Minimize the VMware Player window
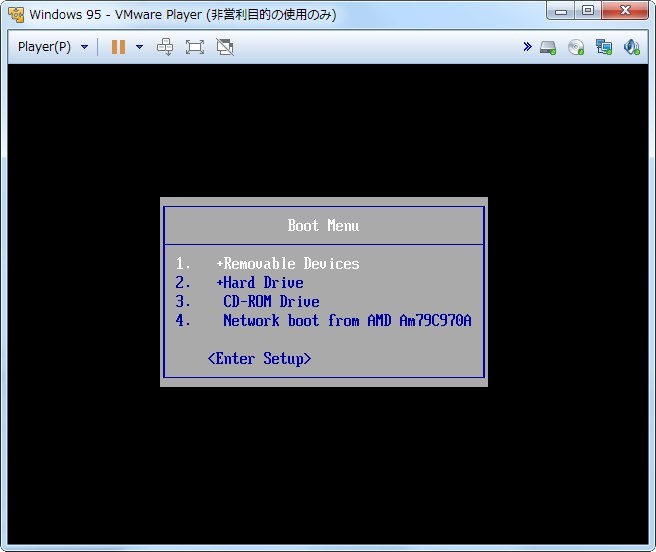Viewport: 656px width, 552px height. [x=561, y=11]
